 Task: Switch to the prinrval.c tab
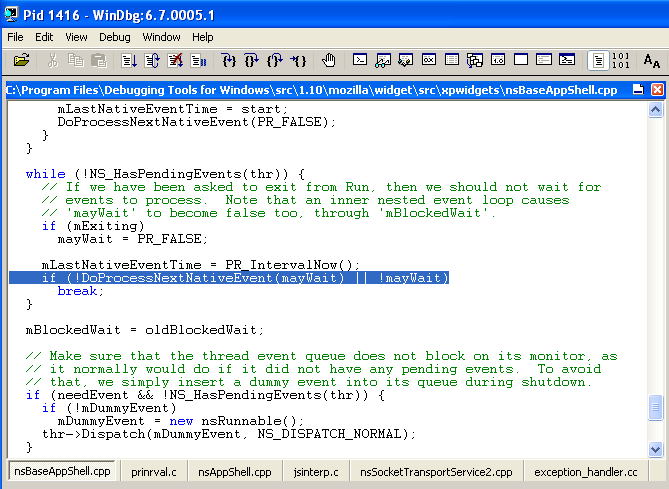tap(154, 472)
